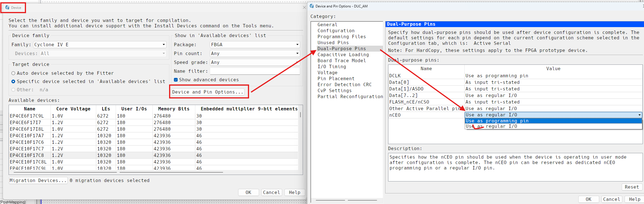Select Partial Reconfiguration category
The width and height of the screenshot is (644, 204).
point(350,97)
